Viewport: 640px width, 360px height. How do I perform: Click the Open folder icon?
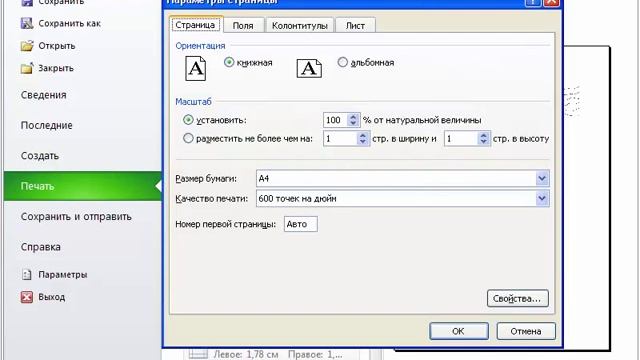[x=27, y=46]
